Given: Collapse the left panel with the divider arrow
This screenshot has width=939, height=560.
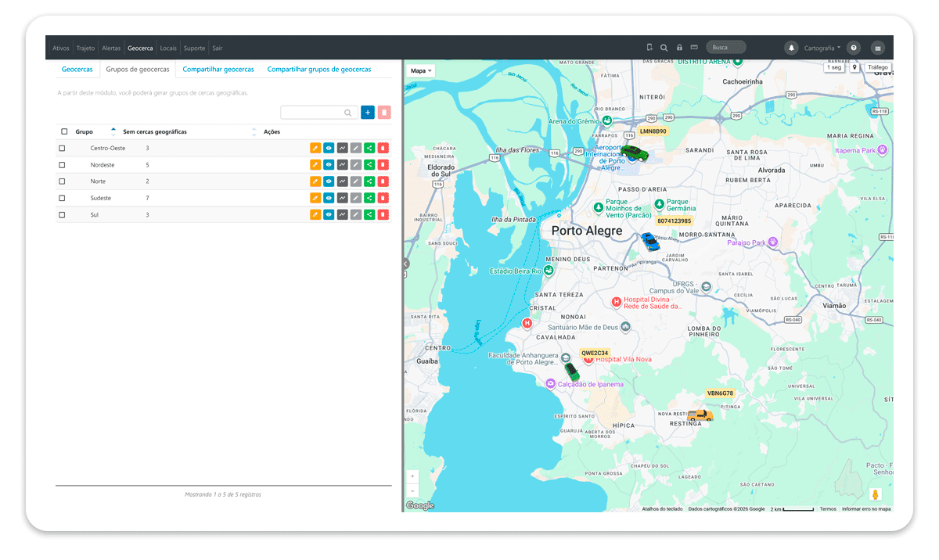Looking at the screenshot, I should point(405,264).
